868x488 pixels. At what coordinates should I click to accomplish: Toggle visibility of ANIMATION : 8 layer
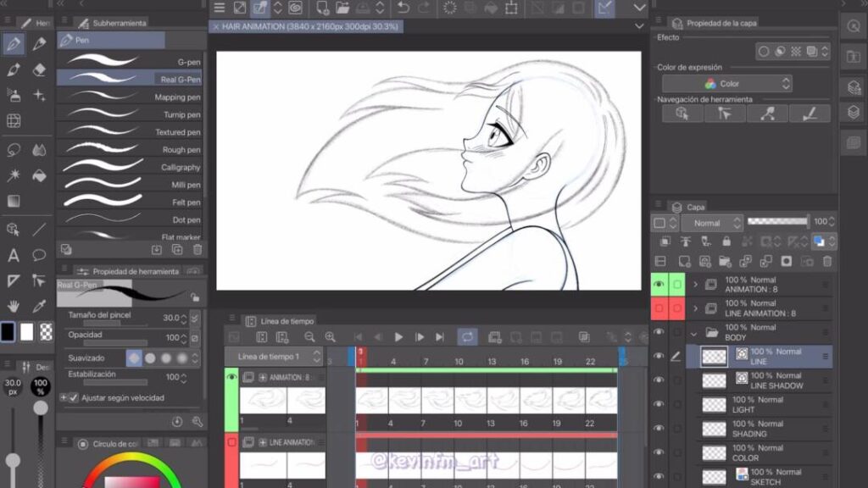point(659,285)
